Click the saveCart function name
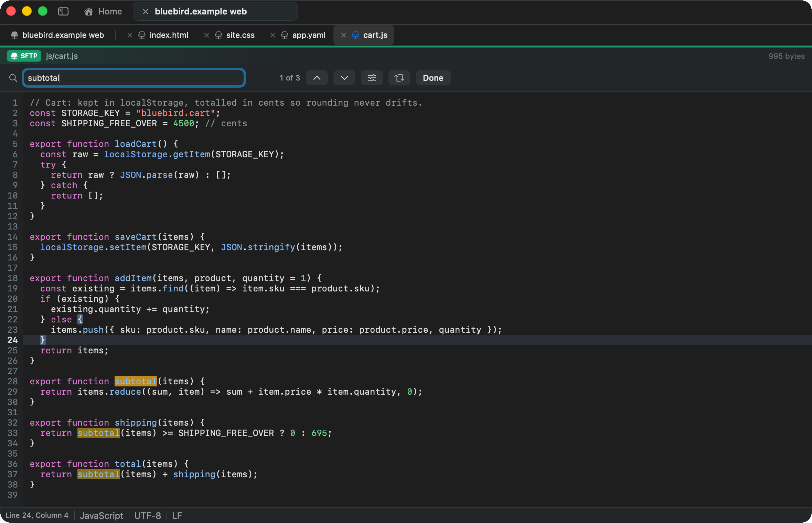The width and height of the screenshot is (812, 523). coord(136,237)
